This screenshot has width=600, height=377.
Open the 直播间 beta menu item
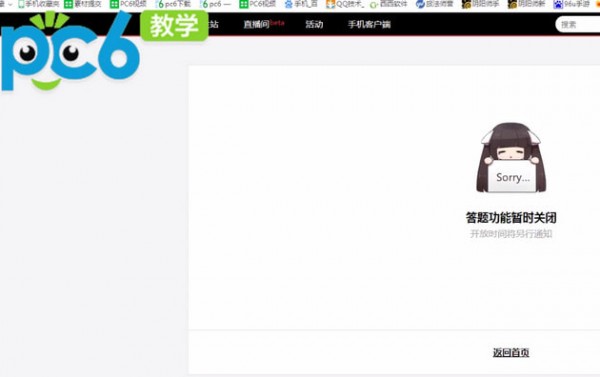[x=264, y=24]
